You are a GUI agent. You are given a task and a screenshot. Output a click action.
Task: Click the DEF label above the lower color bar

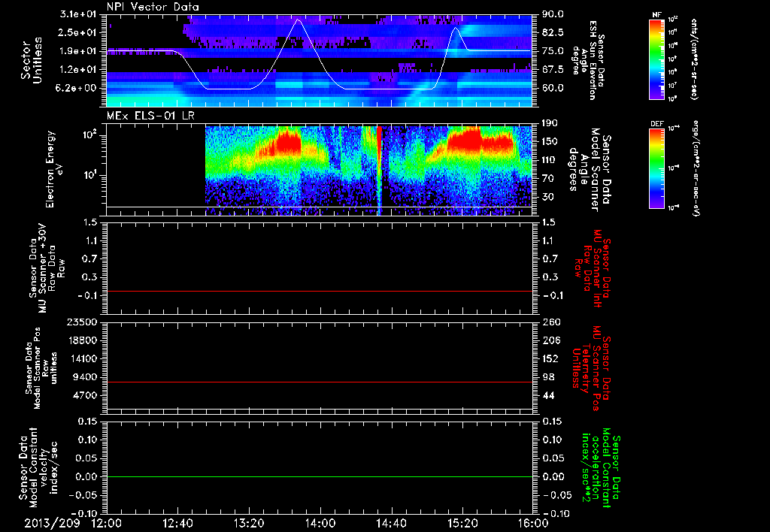point(656,124)
